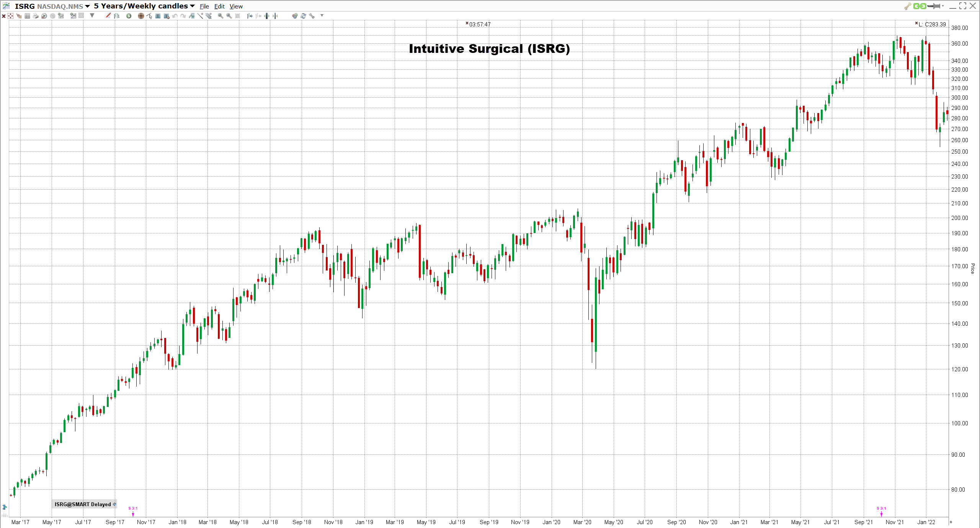
Task: Click the redo arrow in toolbar
Action: [183, 16]
